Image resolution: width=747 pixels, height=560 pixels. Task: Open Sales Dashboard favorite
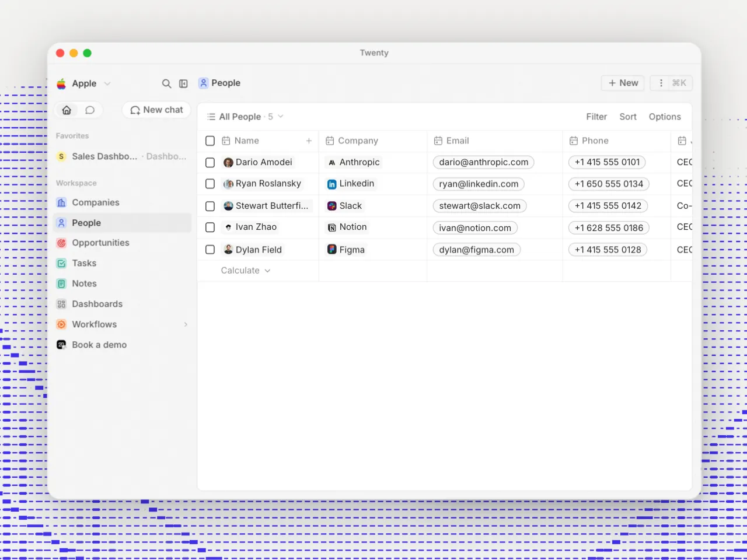tap(123, 156)
